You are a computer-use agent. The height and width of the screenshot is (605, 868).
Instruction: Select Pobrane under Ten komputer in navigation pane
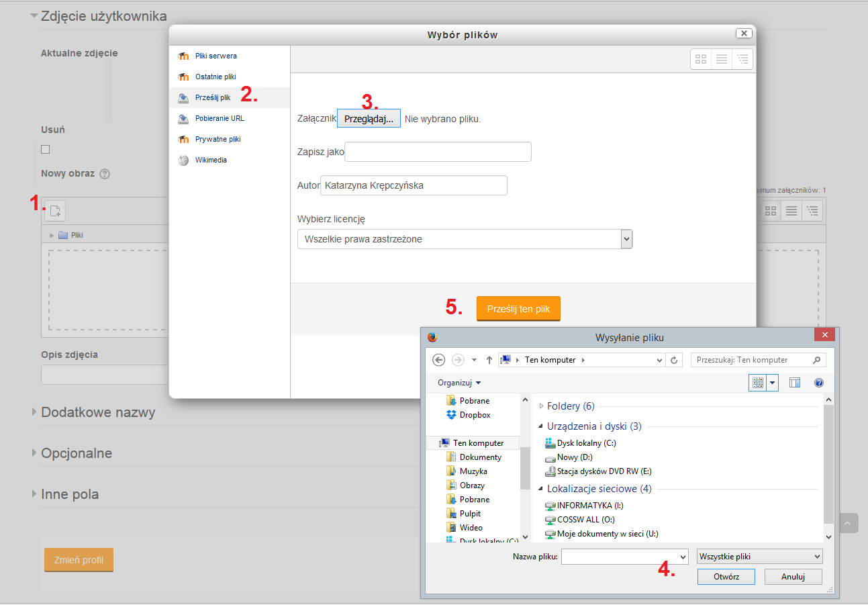click(x=469, y=500)
